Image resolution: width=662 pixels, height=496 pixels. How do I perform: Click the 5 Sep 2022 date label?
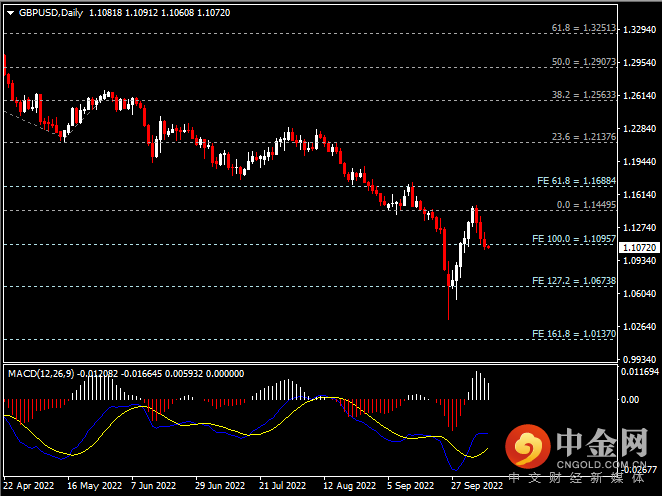pyautogui.click(x=411, y=486)
